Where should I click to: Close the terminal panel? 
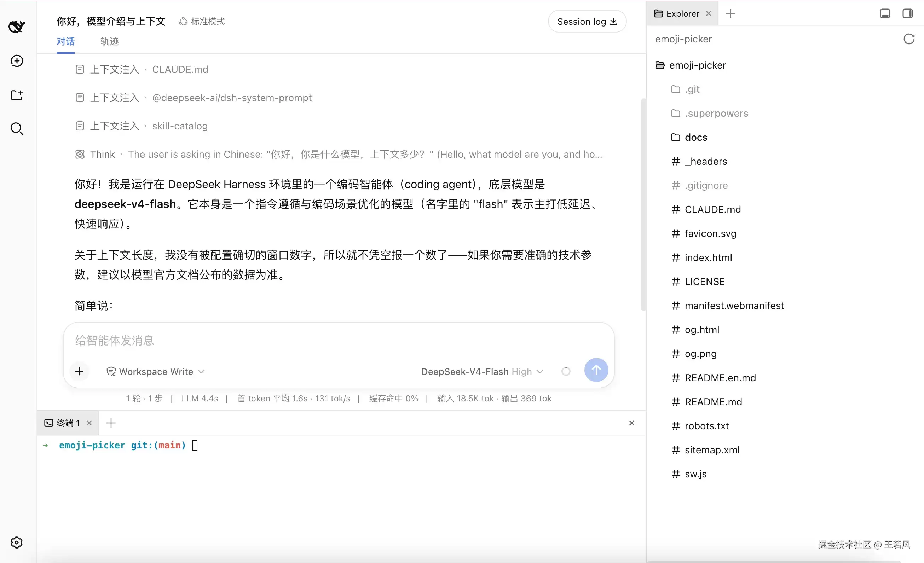(632, 423)
